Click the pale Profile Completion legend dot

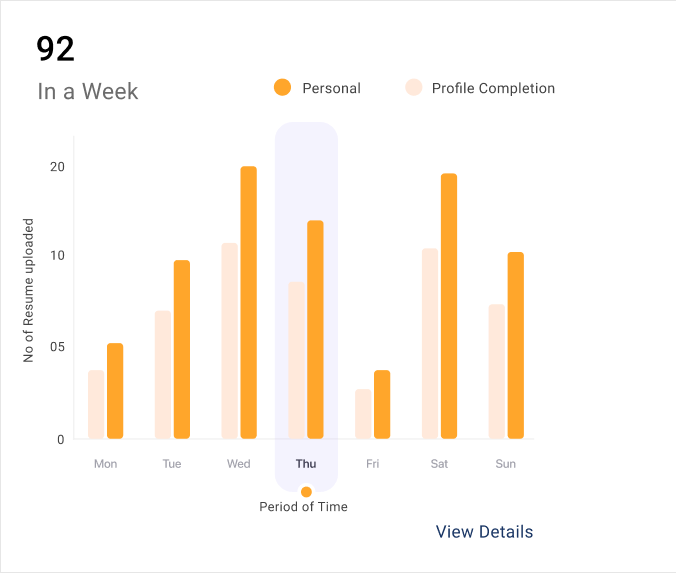pyautogui.click(x=413, y=88)
